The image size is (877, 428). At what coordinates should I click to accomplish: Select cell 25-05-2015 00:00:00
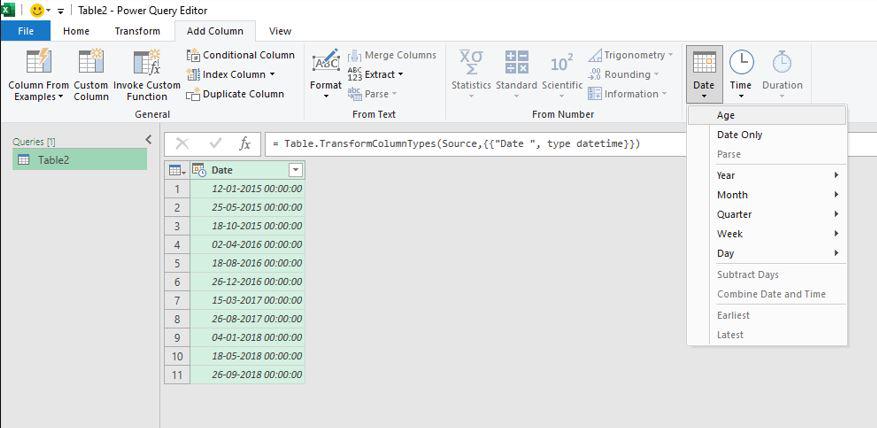pyautogui.click(x=247, y=208)
